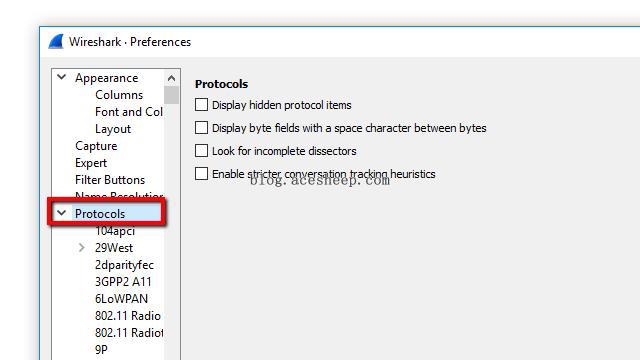Screen dimensions: 640x360
Task: Click the tree scrollbar up arrow
Action: [171, 78]
